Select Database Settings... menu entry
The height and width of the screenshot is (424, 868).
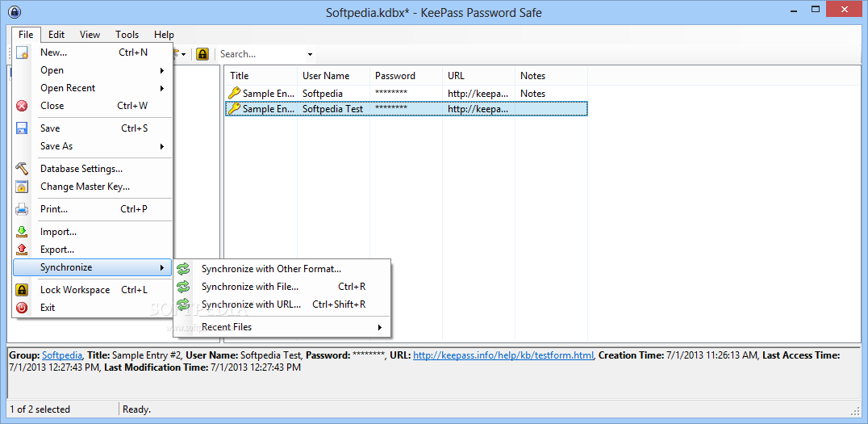pyautogui.click(x=93, y=169)
